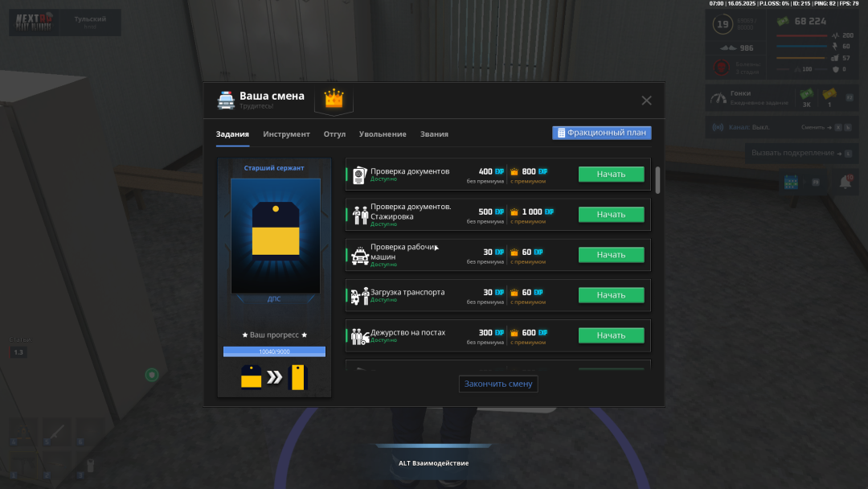Start the Проверка документов task
Image resolution: width=868 pixels, height=489 pixels.
pyautogui.click(x=611, y=174)
